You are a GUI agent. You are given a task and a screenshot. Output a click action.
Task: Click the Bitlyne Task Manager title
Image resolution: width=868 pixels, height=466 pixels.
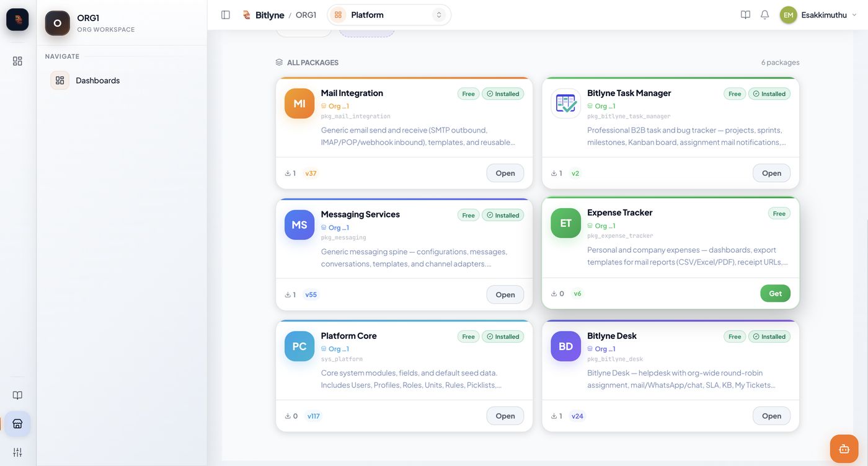coord(629,93)
